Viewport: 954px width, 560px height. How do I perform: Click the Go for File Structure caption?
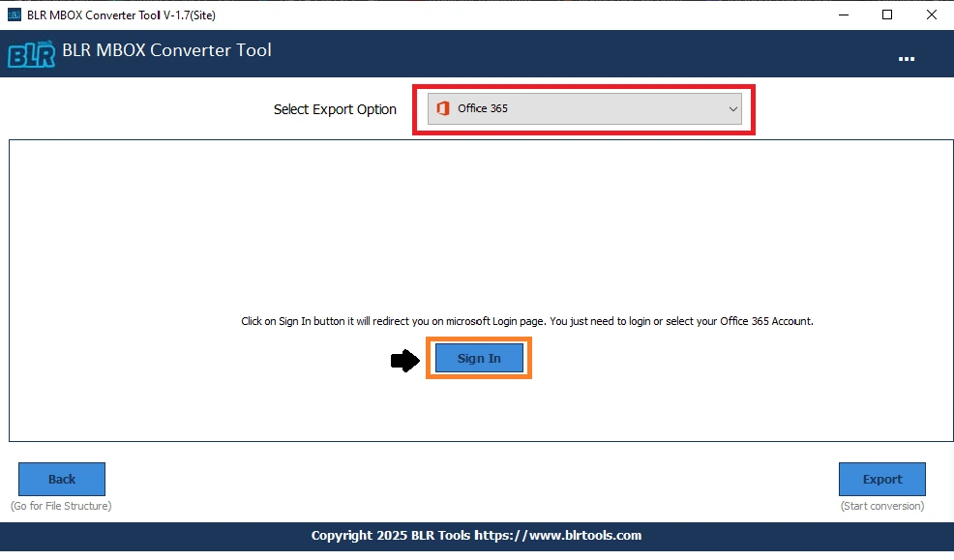[61, 505]
